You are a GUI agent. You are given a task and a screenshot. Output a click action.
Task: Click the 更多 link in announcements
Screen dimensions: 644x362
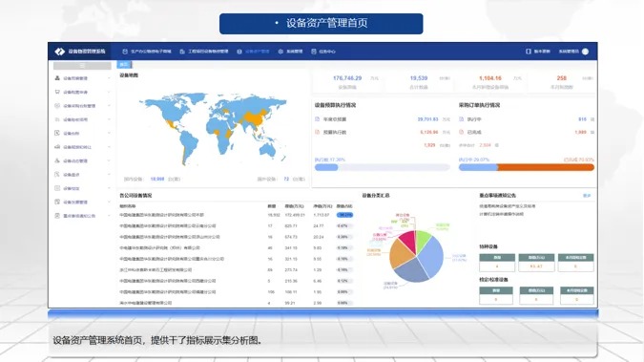587,196
